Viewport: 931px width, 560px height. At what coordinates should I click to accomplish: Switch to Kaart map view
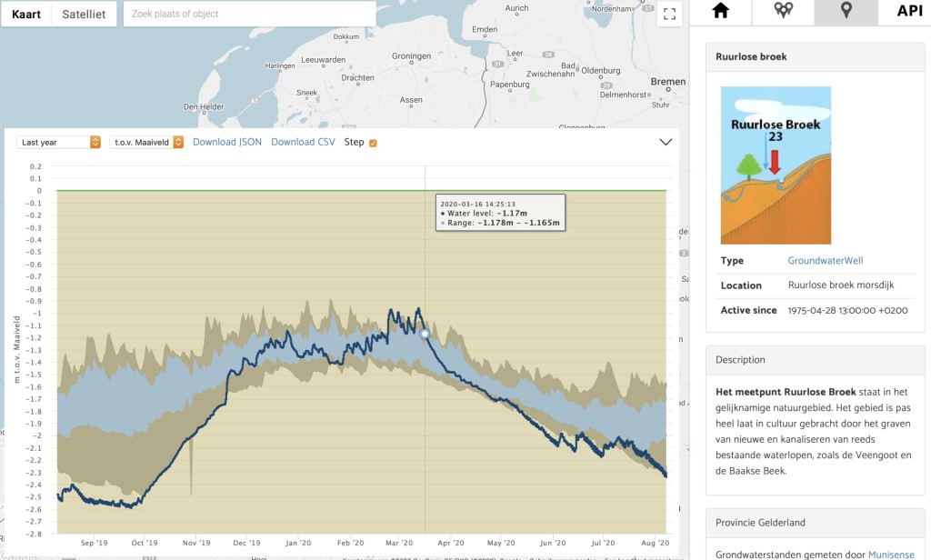coord(25,14)
